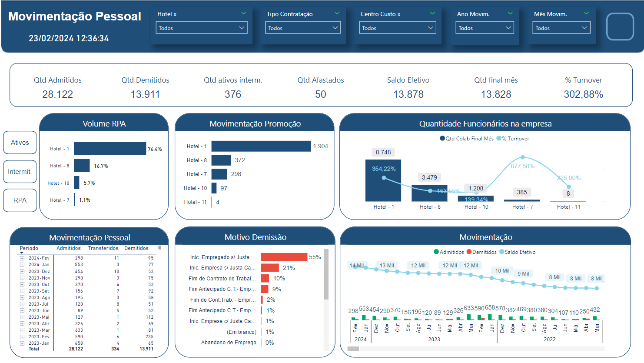
Task: Click the Demitidos red legend marker
Action: coord(469,252)
